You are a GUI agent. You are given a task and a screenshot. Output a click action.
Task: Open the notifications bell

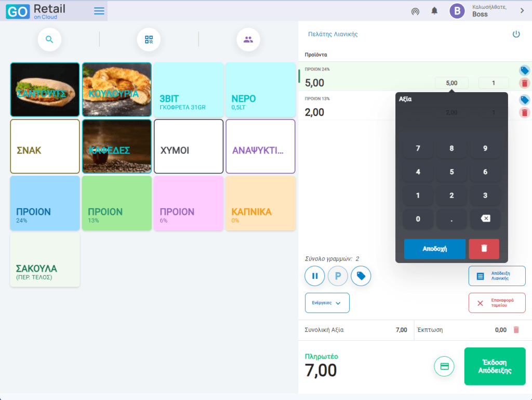pyautogui.click(x=434, y=11)
